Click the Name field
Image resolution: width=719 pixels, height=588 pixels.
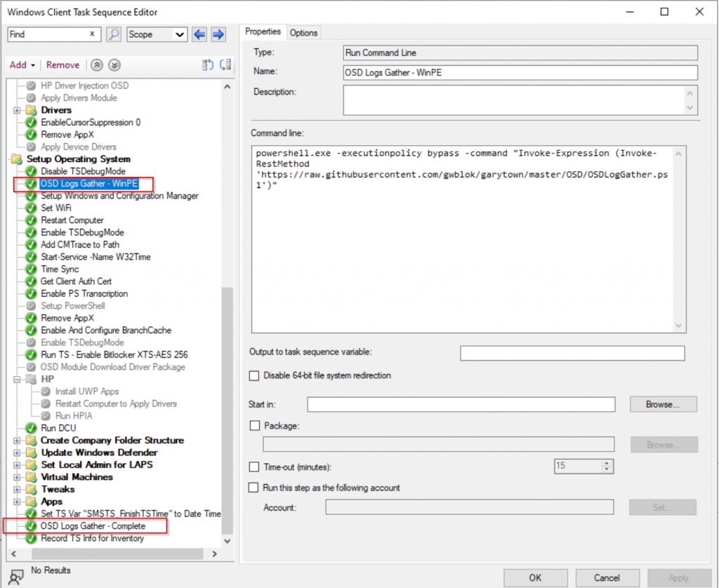[x=520, y=72]
